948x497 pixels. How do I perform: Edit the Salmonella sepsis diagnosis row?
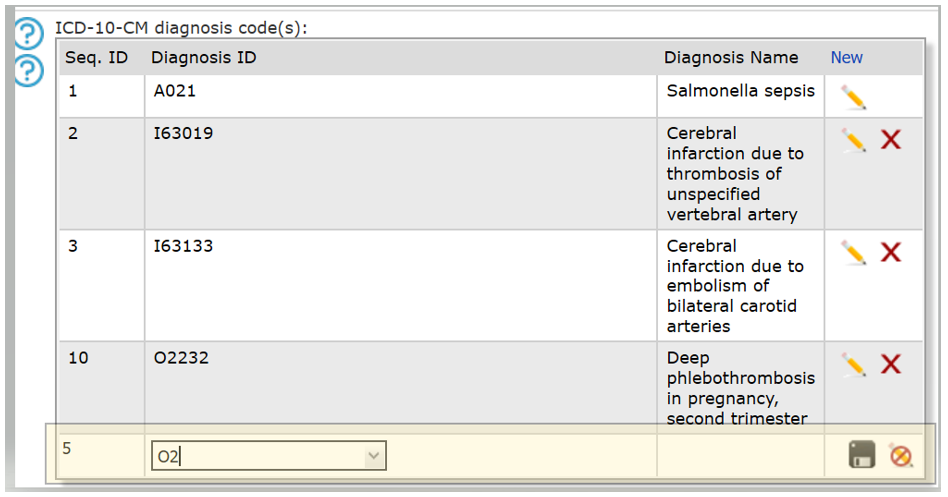coord(854,97)
